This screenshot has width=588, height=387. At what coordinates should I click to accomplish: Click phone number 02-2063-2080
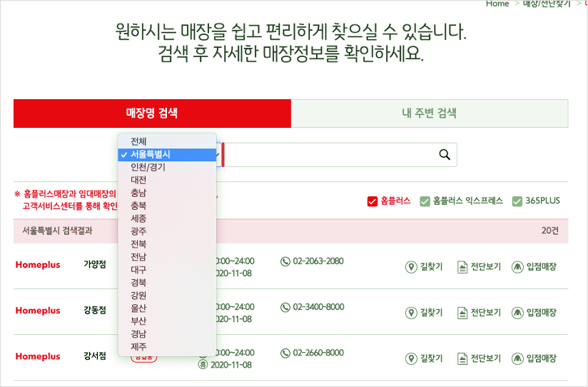click(318, 261)
